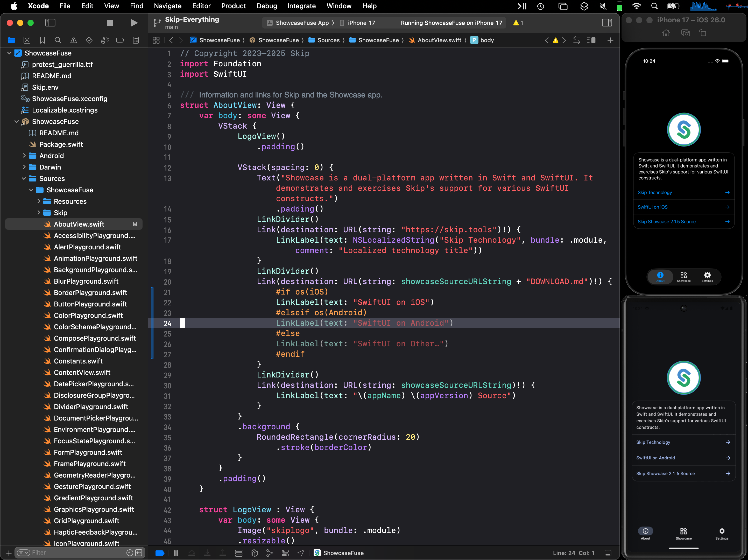Show the Issue navigator warning icon
This screenshot has height=560, width=748.
tap(73, 40)
